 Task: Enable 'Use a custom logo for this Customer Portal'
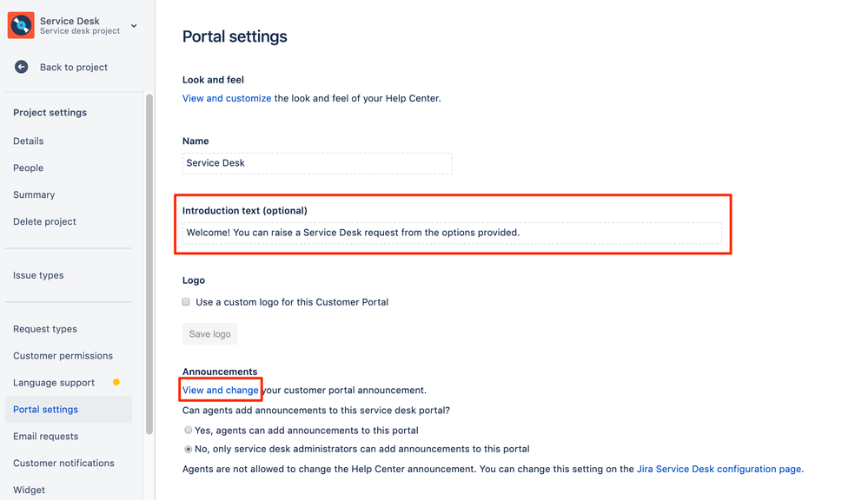pos(186,301)
